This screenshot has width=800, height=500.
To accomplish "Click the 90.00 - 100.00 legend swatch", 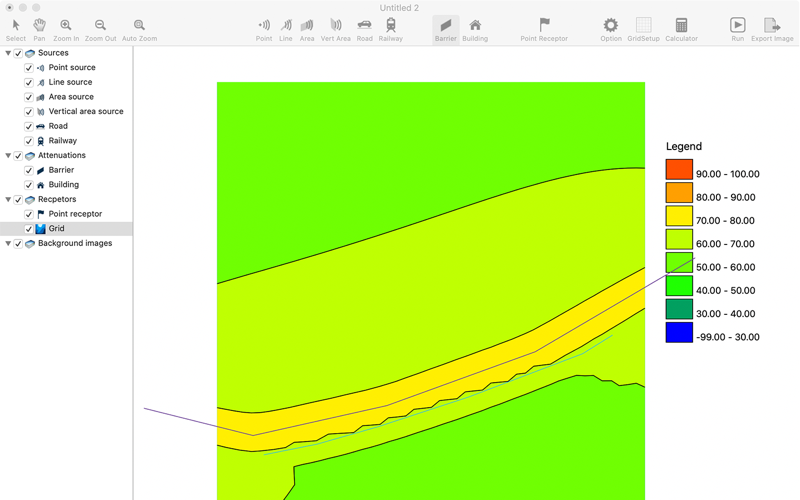I will 679,169.
